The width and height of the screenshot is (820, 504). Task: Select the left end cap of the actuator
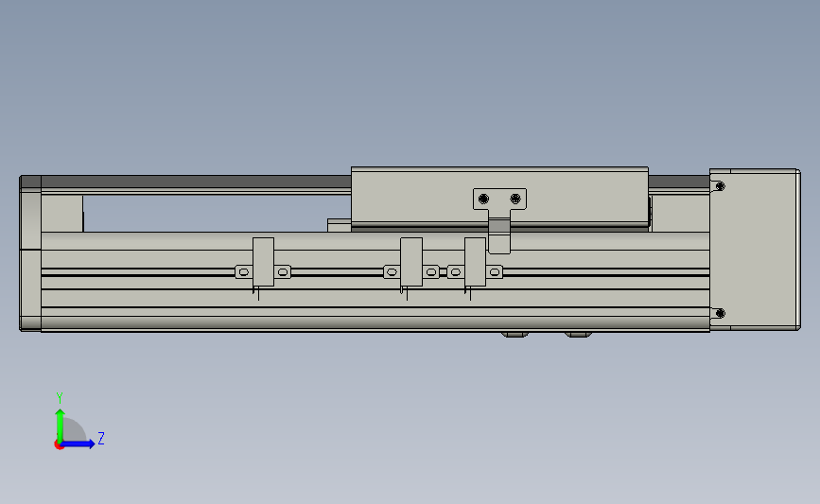point(30,253)
